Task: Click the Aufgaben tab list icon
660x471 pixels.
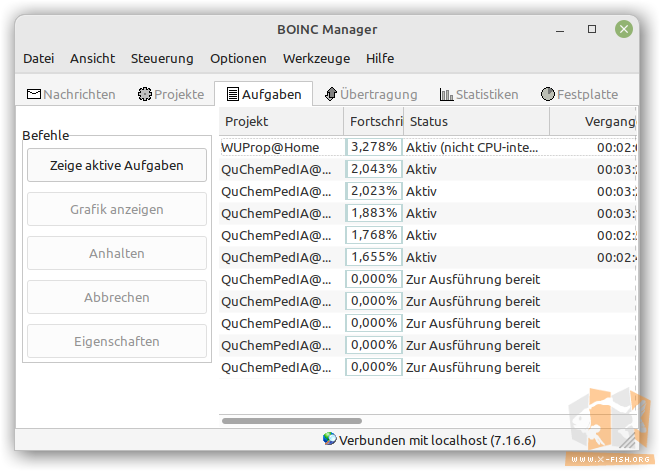Action: click(233, 95)
